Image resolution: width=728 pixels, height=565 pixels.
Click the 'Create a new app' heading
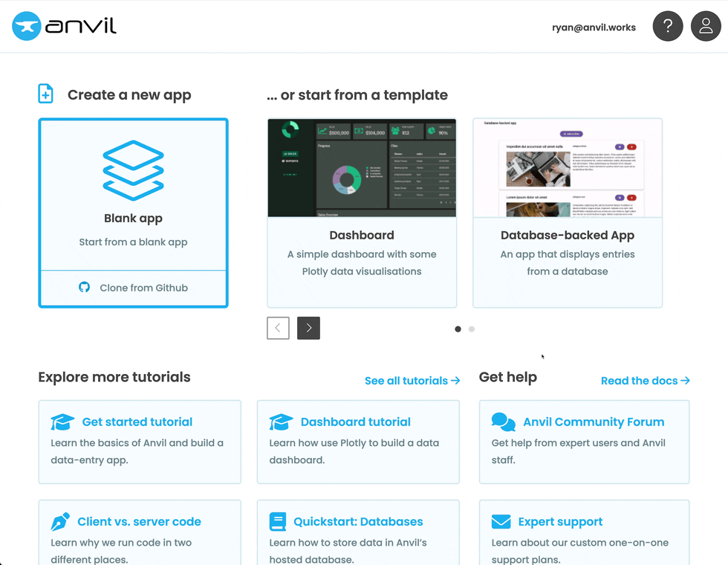point(129,95)
